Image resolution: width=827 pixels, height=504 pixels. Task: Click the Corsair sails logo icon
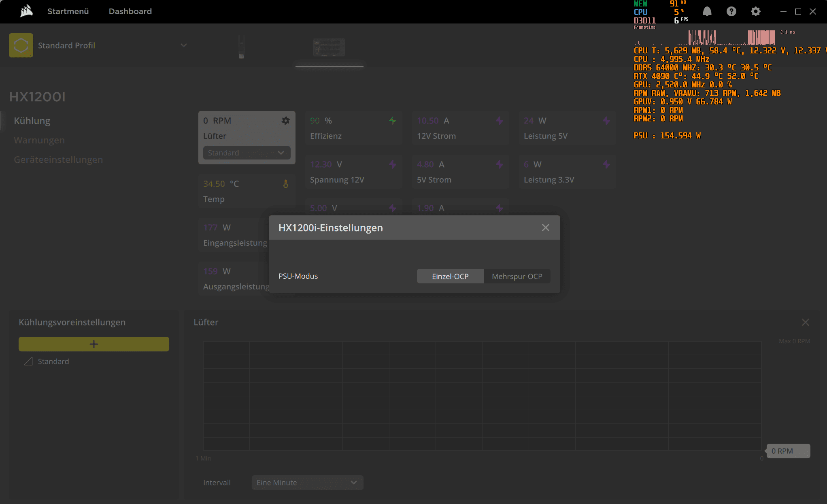coord(26,11)
